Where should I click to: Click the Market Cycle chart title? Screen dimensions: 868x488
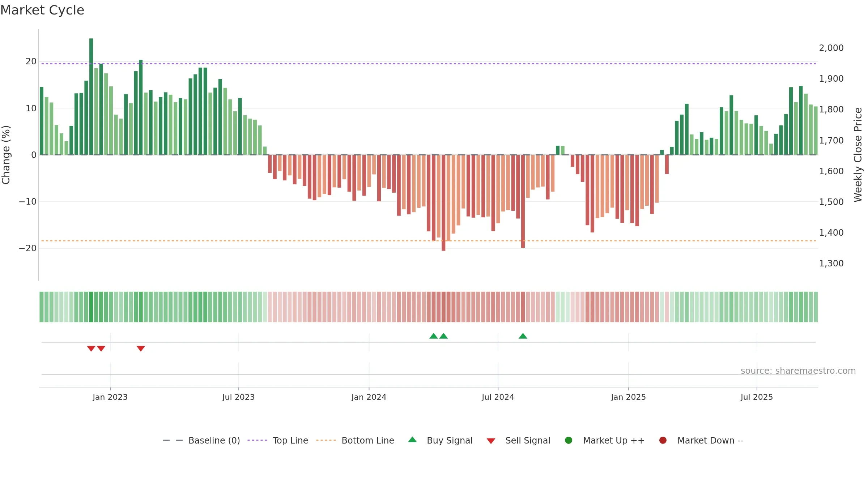click(42, 10)
